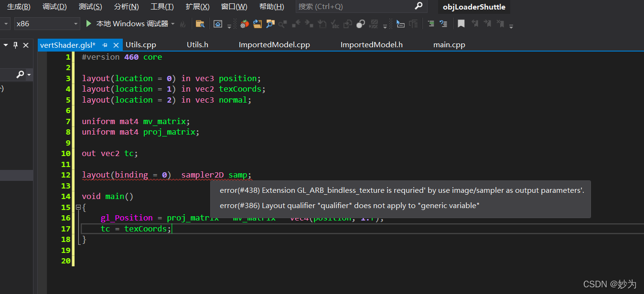Image resolution: width=644 pixels, height=294 pixels.
Task: Click the grayed magnifier reference icon
Action: (x=283, y=24)
